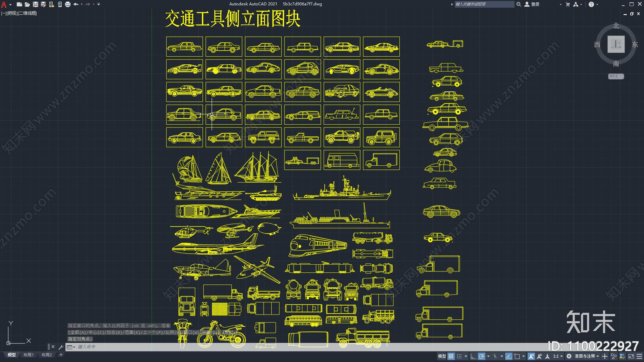The width and height of the screenshot is (644, 362).
Task: Toggle show annotation objects icon
Action: [x=531, y=356]
